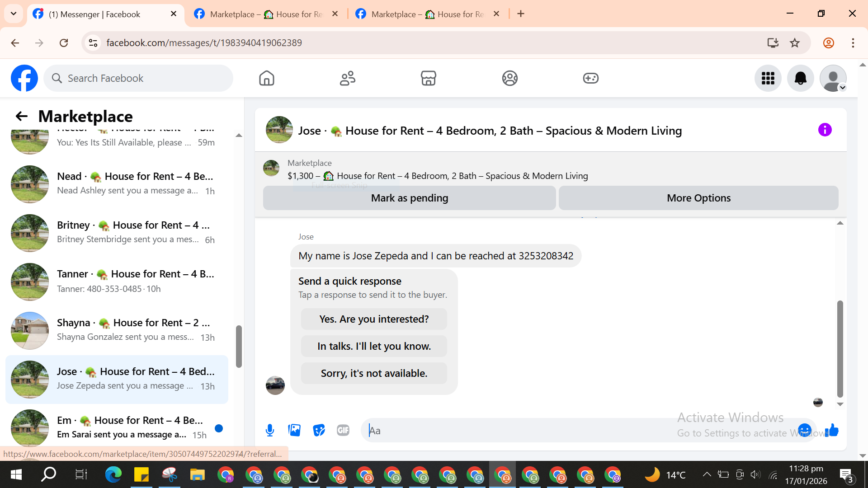Screen dimensions: 868x488
Task: Open the Facebook apps grid menu
Action: [768, 78]
